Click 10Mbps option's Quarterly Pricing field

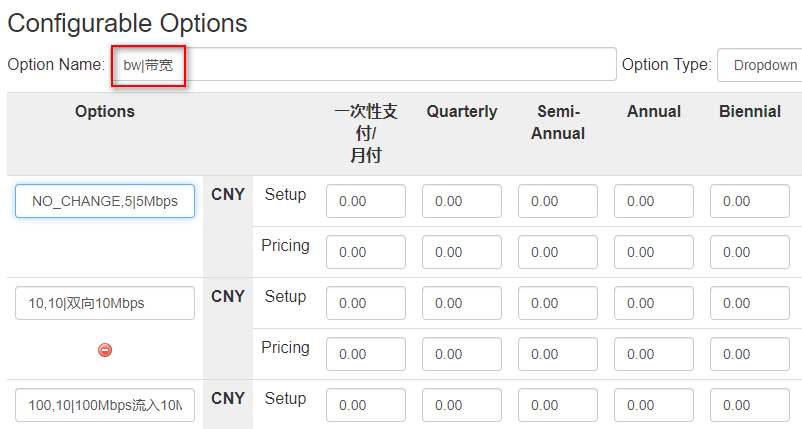tap(462, 354)
